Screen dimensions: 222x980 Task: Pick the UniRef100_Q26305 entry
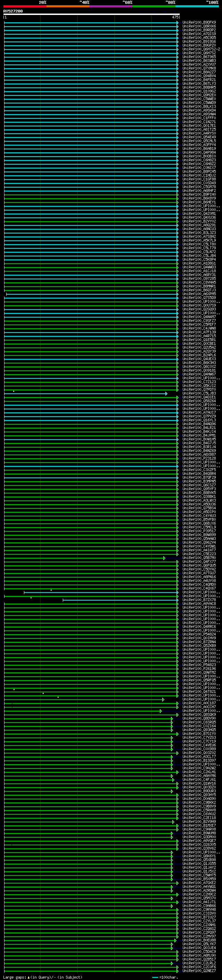pyautogui.click(x=199, y=844)
